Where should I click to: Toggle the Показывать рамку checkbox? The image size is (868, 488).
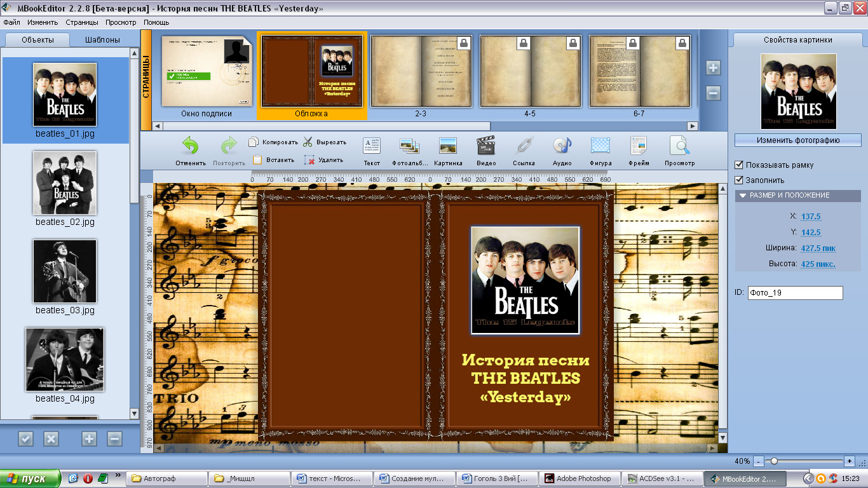pyautogui.click(x=739, y=165)
